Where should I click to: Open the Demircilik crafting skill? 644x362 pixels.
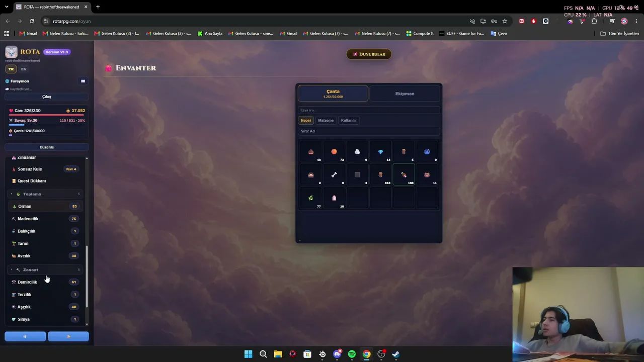tap(45, 282)
